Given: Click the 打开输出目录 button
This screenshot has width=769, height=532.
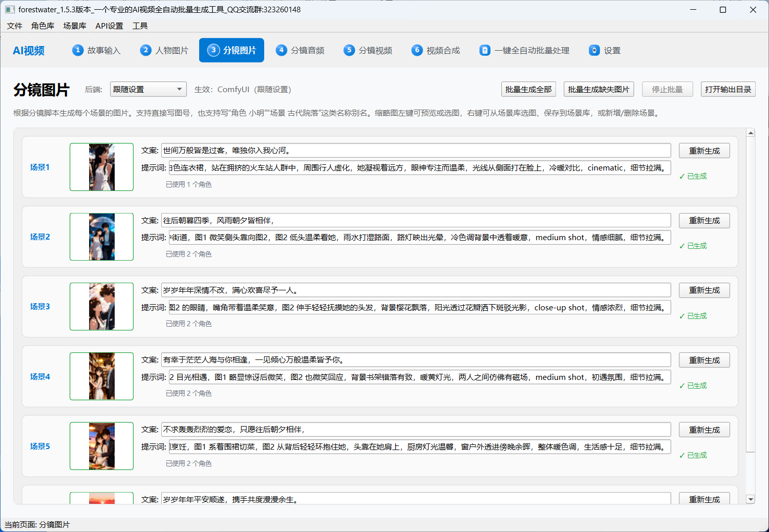Looking at the screenshot, I should [x=728, y=89].
